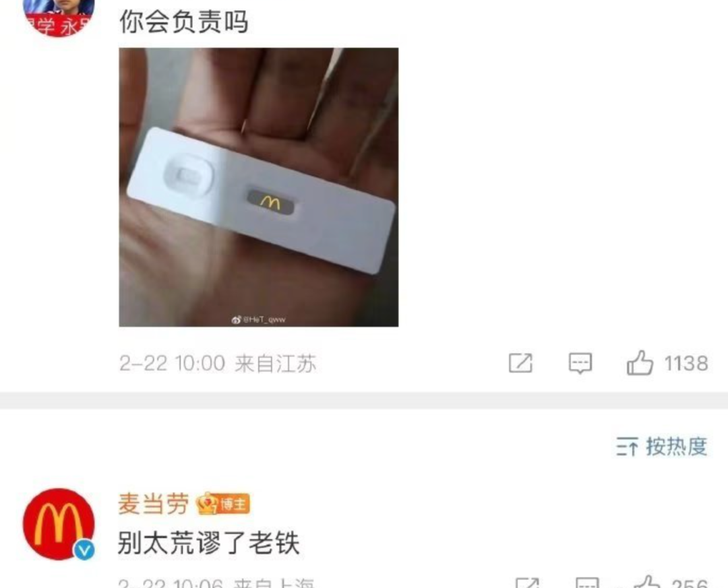
Task: Tap the 麦当劳 username
Action: [x=154, y=504]
